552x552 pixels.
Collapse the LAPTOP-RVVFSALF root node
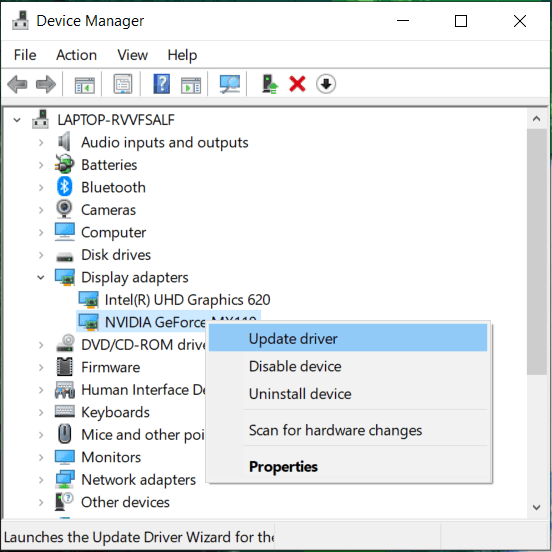[x=17, y=120]
